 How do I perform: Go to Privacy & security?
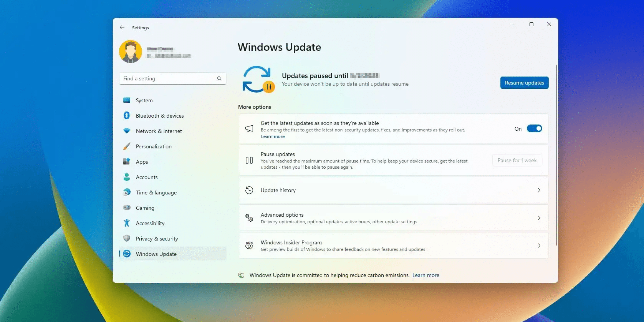tap(173, 239)
